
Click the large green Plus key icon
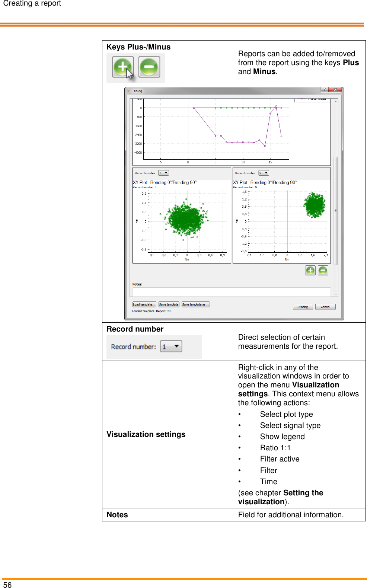click(123, 67)
